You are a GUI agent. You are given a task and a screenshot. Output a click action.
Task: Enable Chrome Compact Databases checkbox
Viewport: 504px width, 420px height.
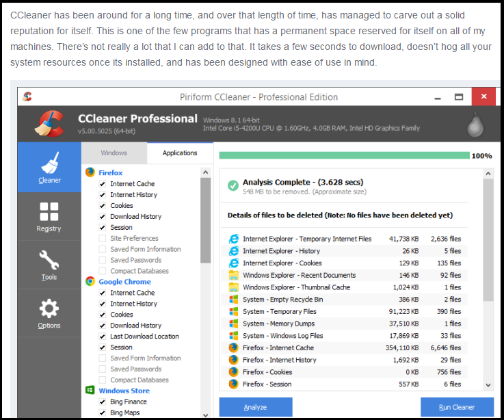pyautogui.click(x=103, y=380)
